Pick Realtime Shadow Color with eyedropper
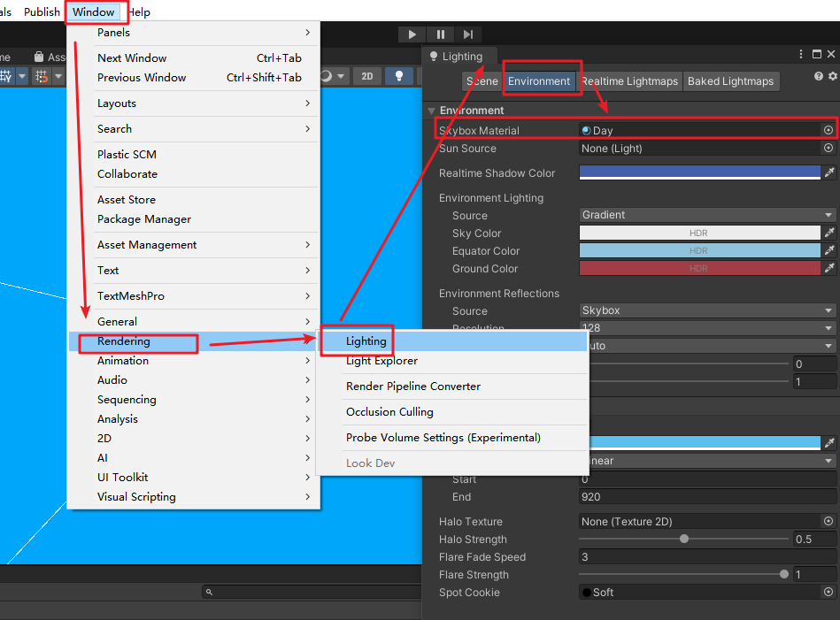840x620 pixels. [829, 173]
